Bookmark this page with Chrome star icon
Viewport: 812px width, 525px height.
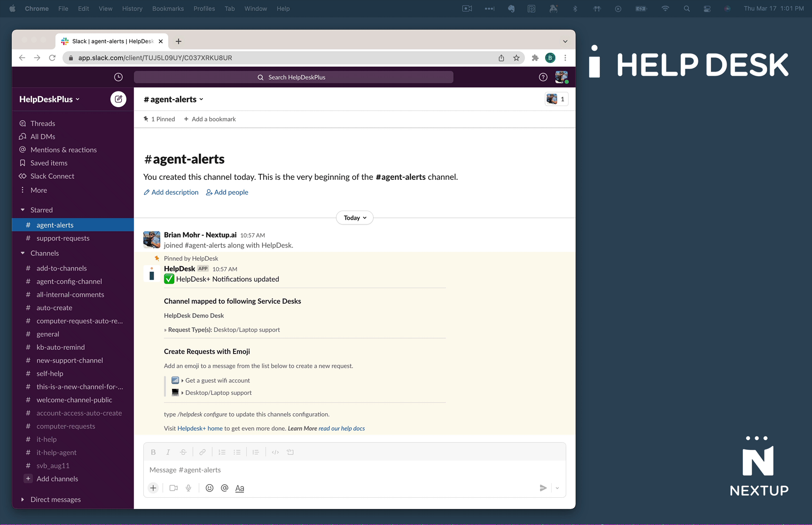pyautogui.click(x=516, y=58)
